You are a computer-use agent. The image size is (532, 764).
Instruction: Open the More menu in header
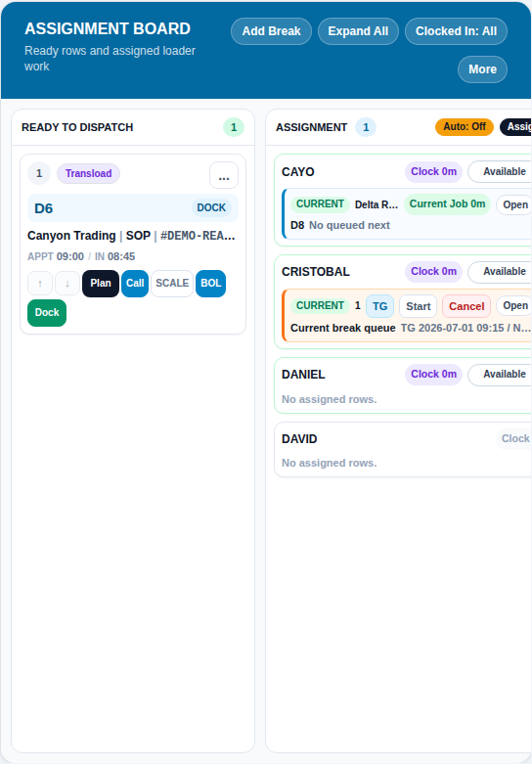[482, 69]
